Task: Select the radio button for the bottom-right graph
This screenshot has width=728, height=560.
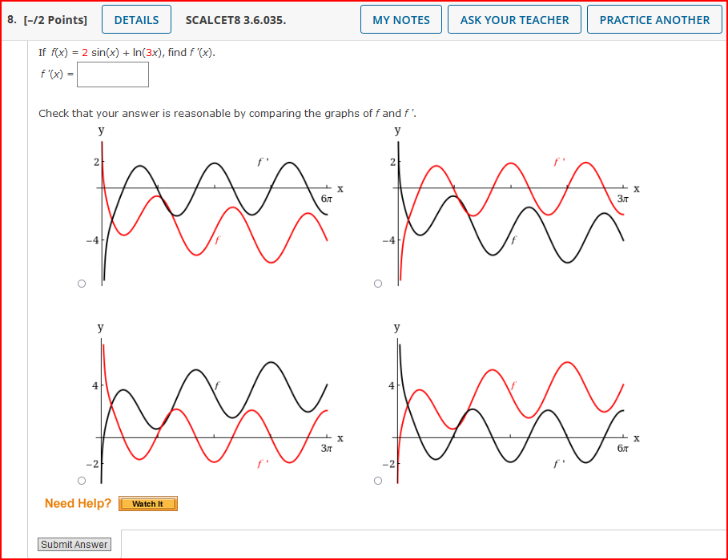Action: coord(377,480)
